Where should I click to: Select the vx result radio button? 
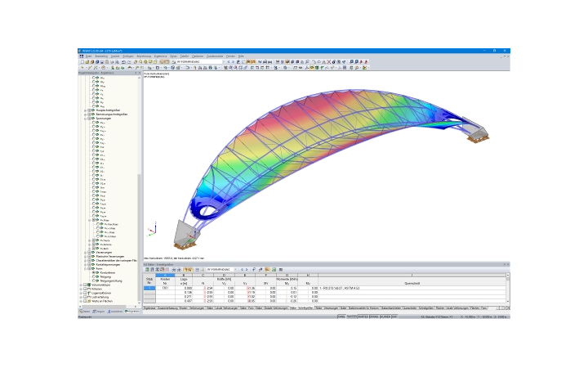[x=93, y=90]
